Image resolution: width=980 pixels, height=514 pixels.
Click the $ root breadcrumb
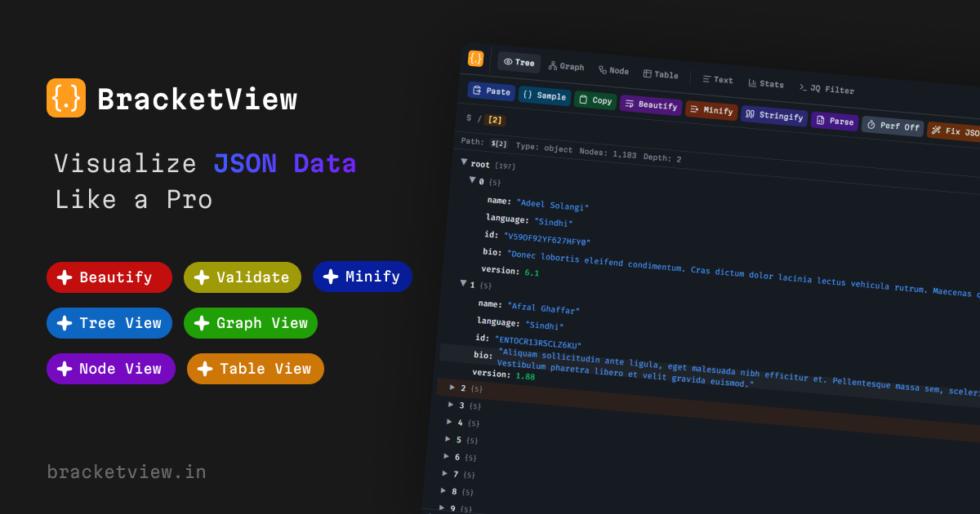pos(469,117)
